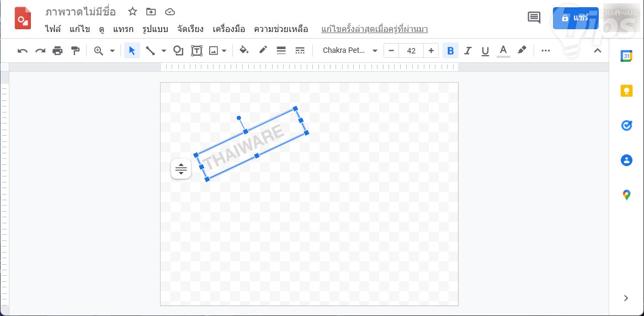Collapse the menus with the chevron up
The width and height of the screenshot is (644, 316).
(598, 51)
